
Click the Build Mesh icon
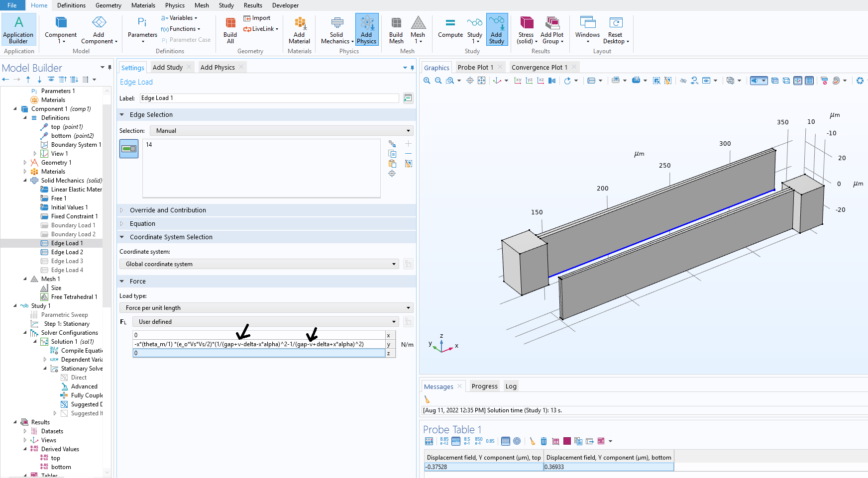396,29
